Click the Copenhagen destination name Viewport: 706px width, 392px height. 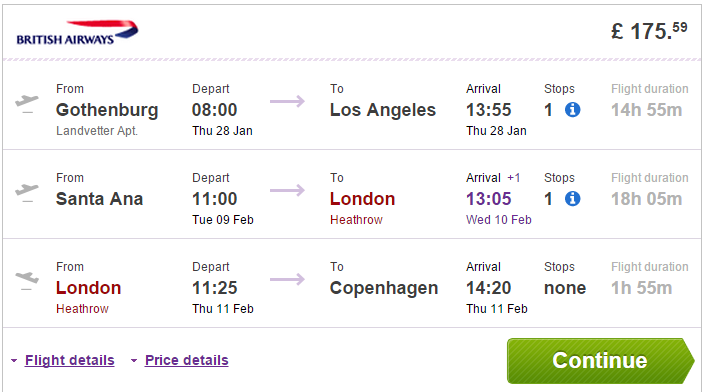point(384,288)
